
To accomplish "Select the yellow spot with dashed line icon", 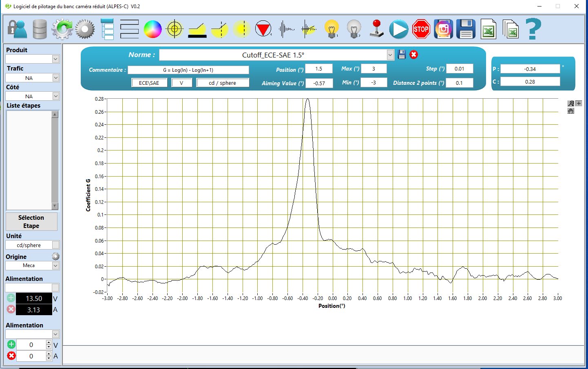I will (242, 29).
